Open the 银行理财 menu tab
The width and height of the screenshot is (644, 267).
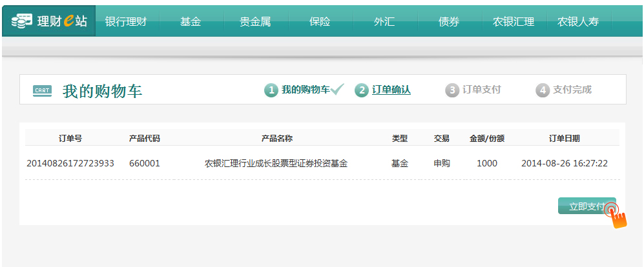click(126, 21)
